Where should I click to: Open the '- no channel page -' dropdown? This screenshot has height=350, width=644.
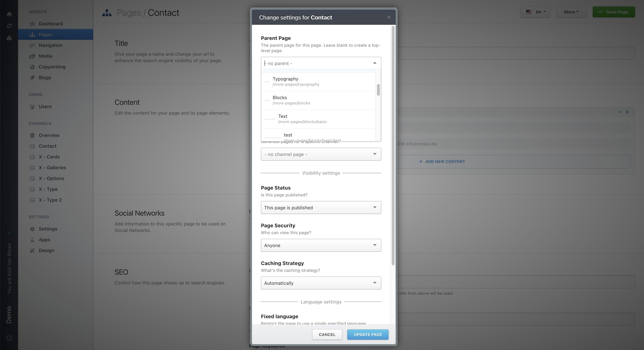tap(321, 154)
